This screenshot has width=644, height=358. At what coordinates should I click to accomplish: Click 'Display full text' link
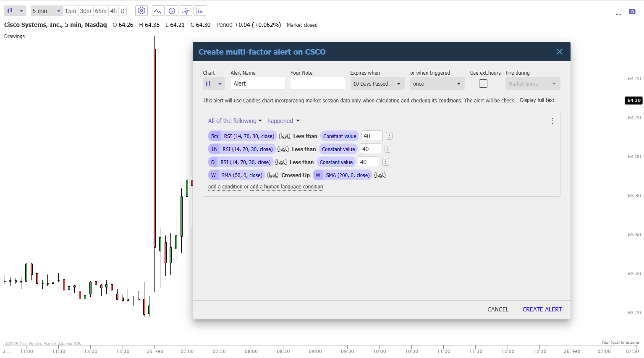537,100
